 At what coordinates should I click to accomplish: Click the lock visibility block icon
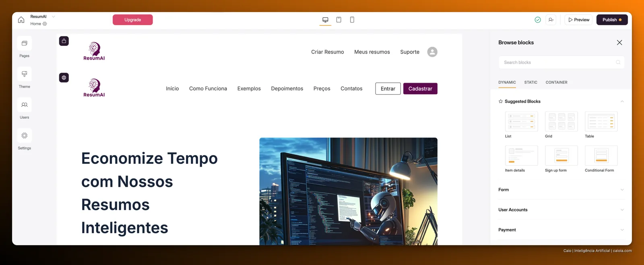pyautogui.click(x=64, y=41)
